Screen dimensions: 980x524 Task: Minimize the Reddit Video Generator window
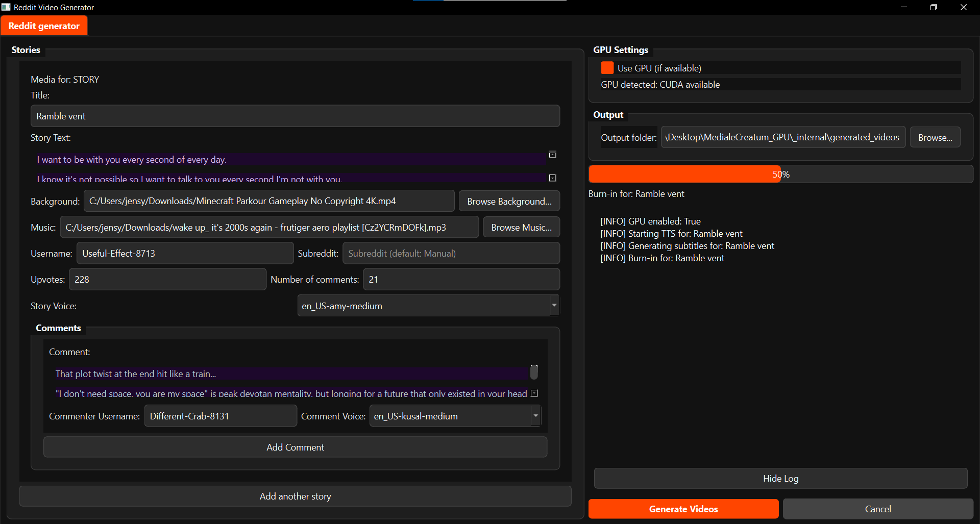(x=903, y=7)
